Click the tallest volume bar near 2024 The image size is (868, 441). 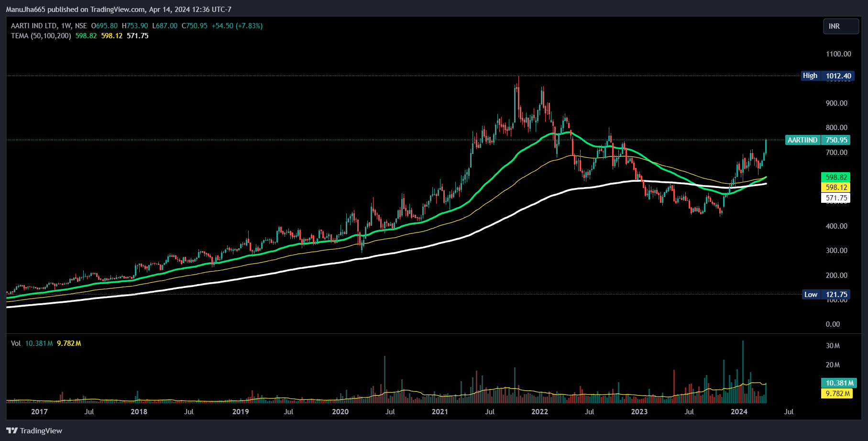[x=743, y=372]
